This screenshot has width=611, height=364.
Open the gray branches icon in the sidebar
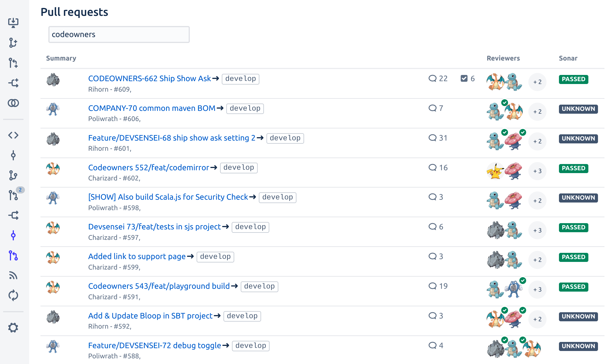pyautogui.click(x=13, y=175)
